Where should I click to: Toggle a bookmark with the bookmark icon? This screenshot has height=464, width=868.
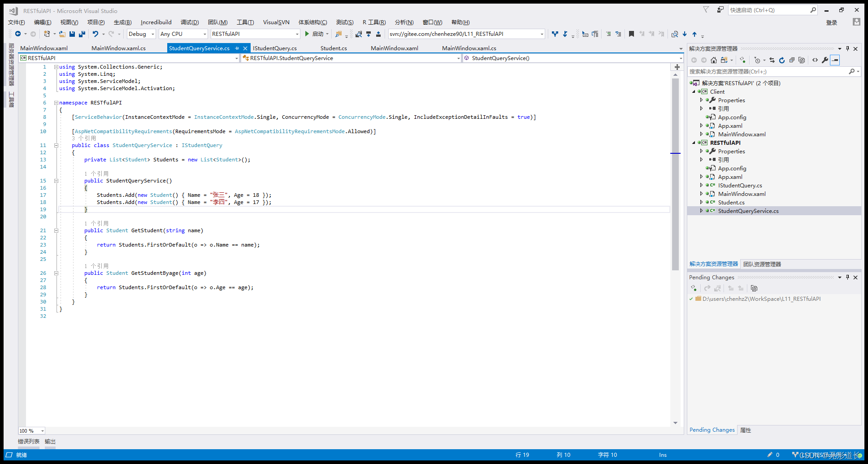[631, 34]
